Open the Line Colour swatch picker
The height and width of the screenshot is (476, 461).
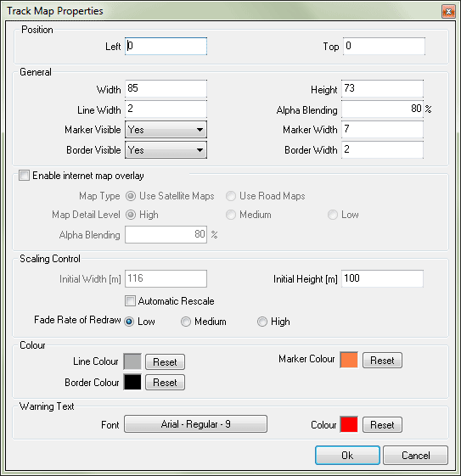tap(132, 361)
